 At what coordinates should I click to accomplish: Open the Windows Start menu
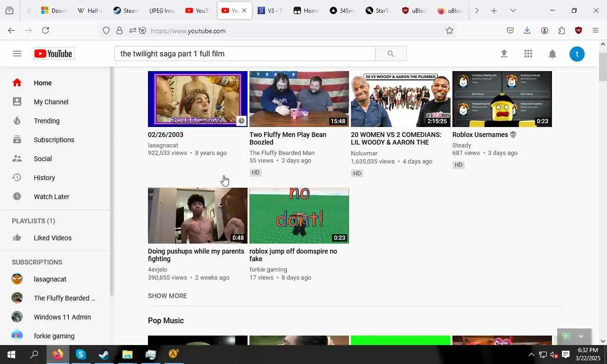(x=11, y=355)
